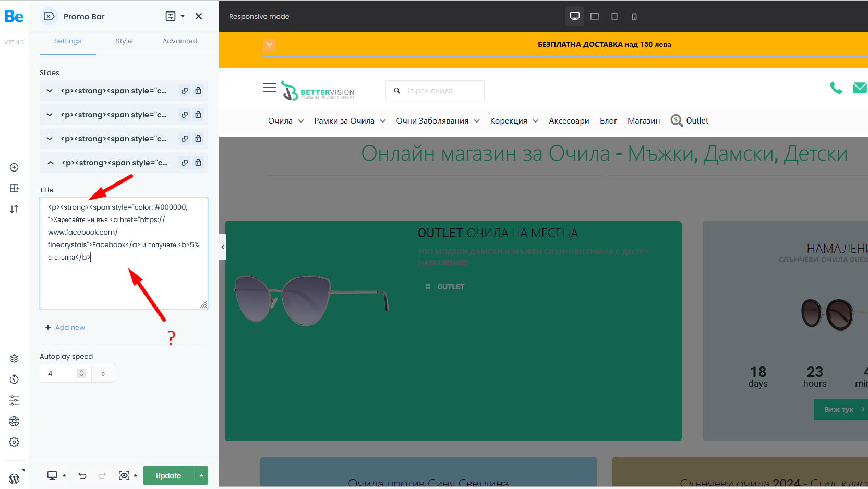Screen dimensions: 868x489
Task: Open the Магазин menu item
Action: pos(644,121)
